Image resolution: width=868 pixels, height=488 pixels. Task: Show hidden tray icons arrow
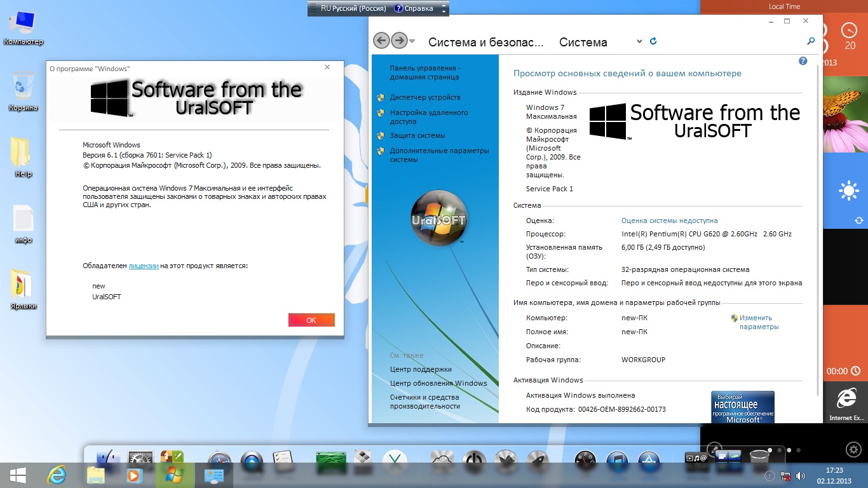point(770,476)
